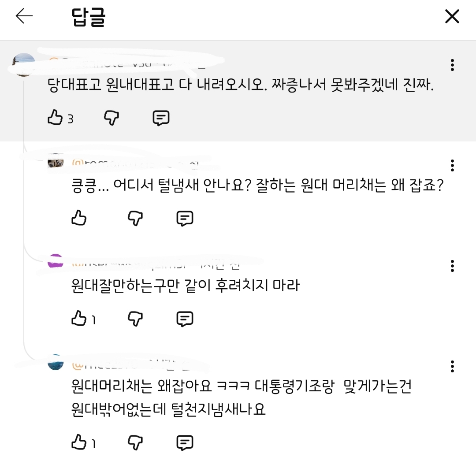Reply to the 킁킁 comment
Screen dimensions: 476x468
tap(185, 218)
